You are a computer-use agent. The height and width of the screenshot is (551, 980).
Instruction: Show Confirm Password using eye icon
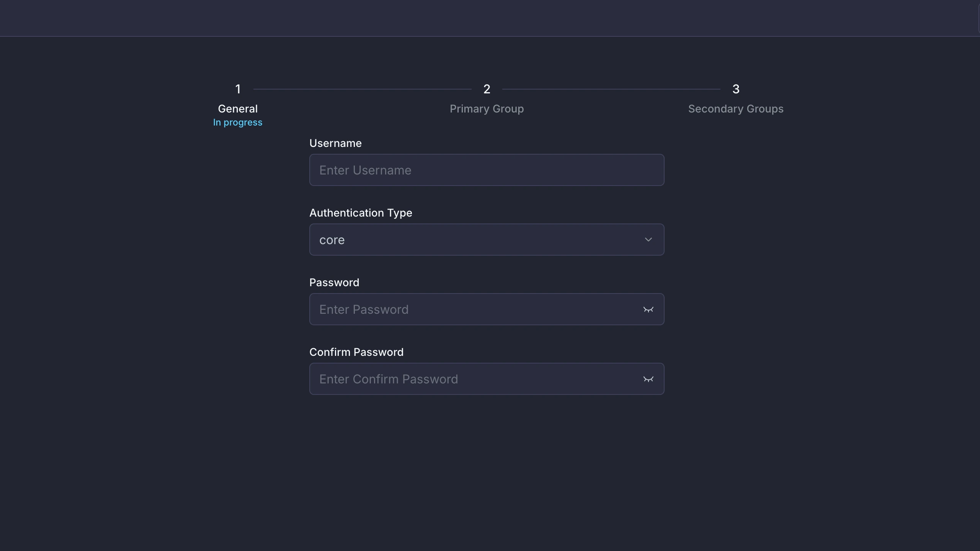(x=648, y=379)
